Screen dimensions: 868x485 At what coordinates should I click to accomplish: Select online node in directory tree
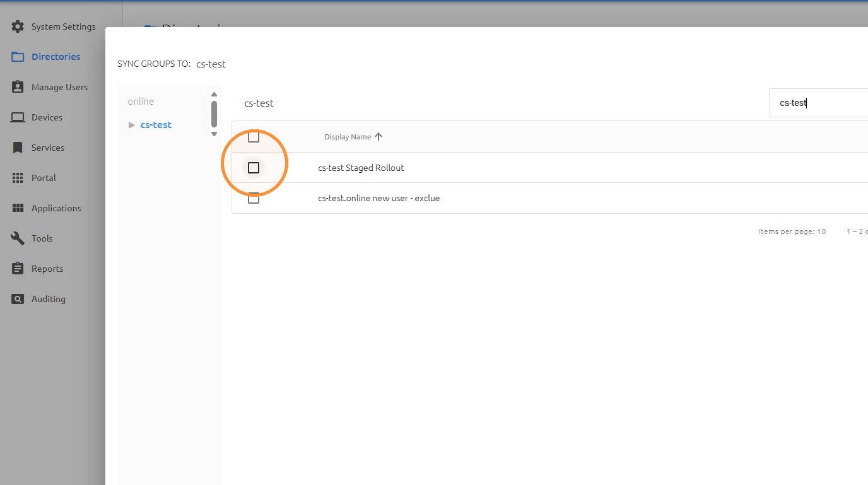coord(141,102)
